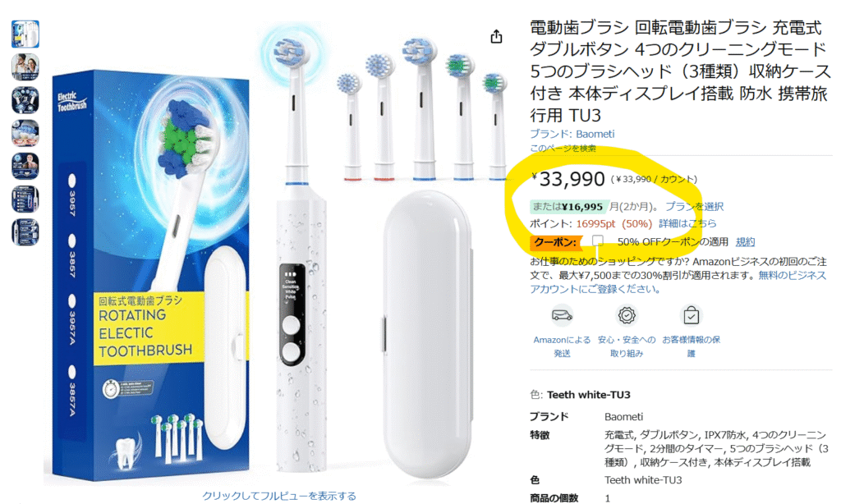Check the 50% OFF coupon checkbox
Screen dimensions: 841x504
click(598, 241)
